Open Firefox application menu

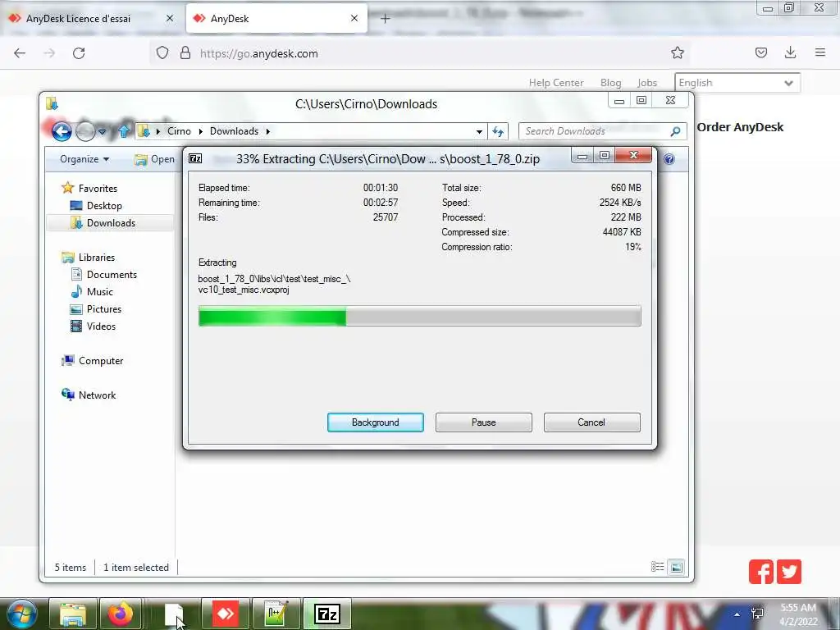(x=820, y=52)
